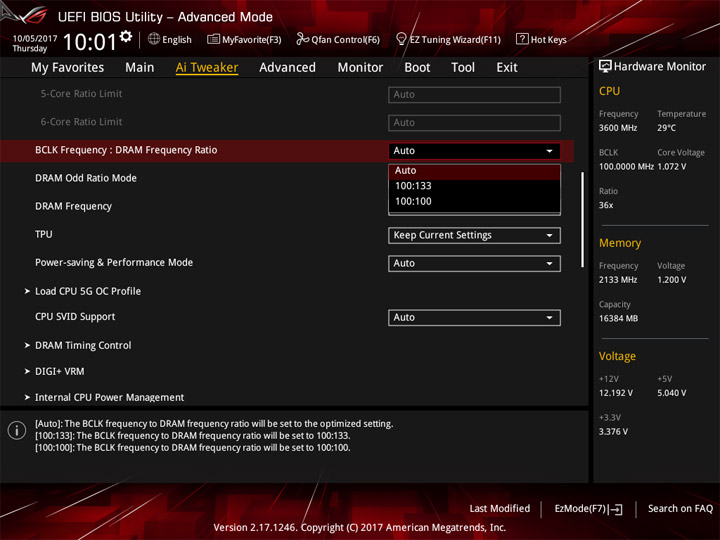Expand Internal CPU Power Management
Viewport: 720px width, 540px height.
pyautogui.click(x=109, y=398)
